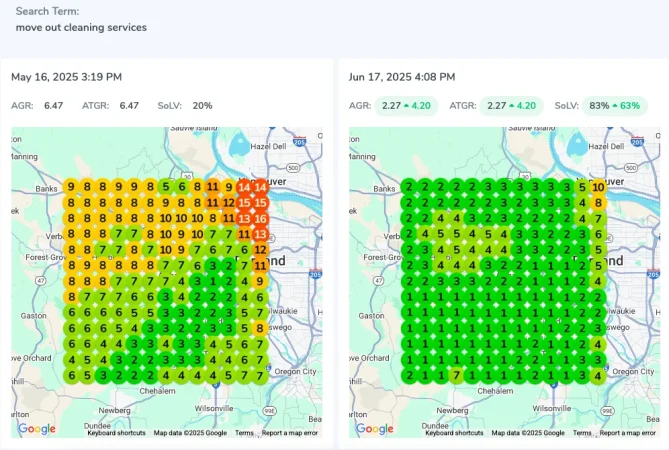The width and height of the screenshot is (669, 450).
Task: Click the Oregon City label on right map
Action: click(633, 372)
